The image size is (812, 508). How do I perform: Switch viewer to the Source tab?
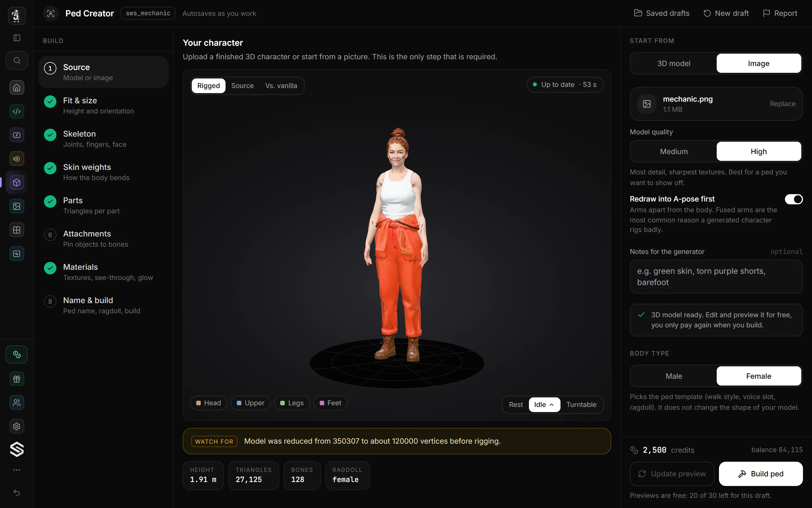pos(242,86)
